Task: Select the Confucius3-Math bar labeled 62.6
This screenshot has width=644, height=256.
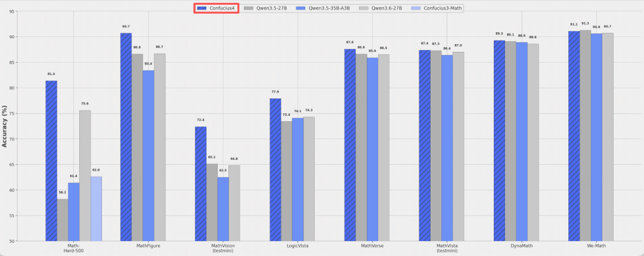Action: [96, 209]
